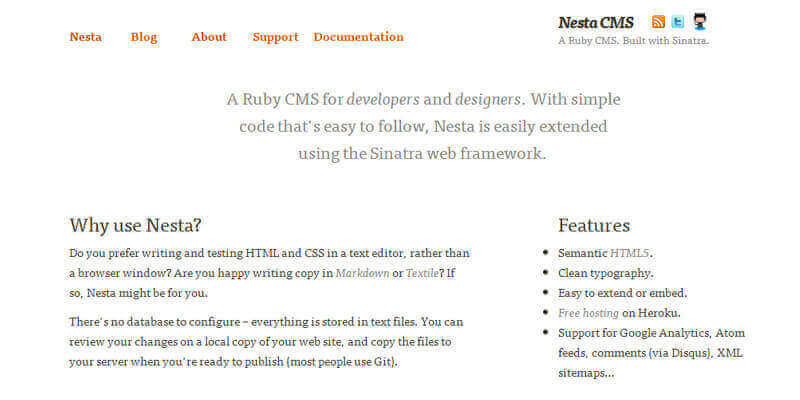Click the 'A Ruby CMS. Built with Sinatra.' tagline
This screenshot has width=800, height=400.
[x=634, y=41]
